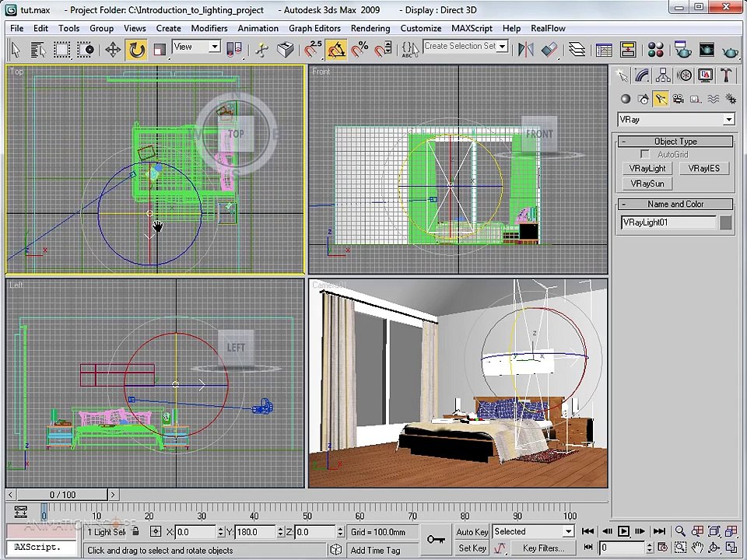Toggle Spinner Snap

383,50
